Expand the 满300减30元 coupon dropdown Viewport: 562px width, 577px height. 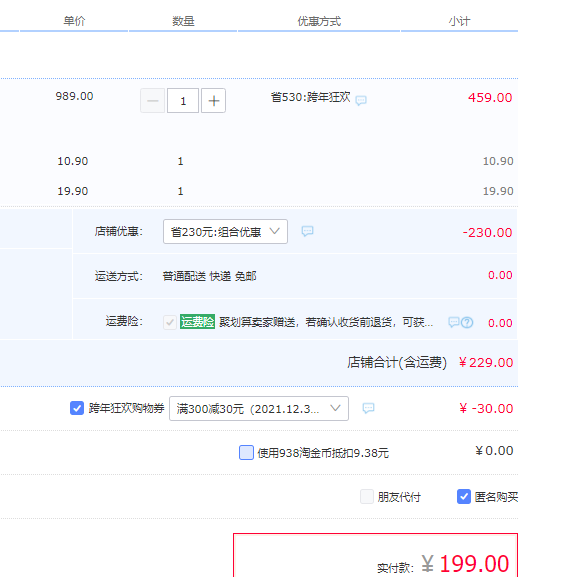coord(259,408)
